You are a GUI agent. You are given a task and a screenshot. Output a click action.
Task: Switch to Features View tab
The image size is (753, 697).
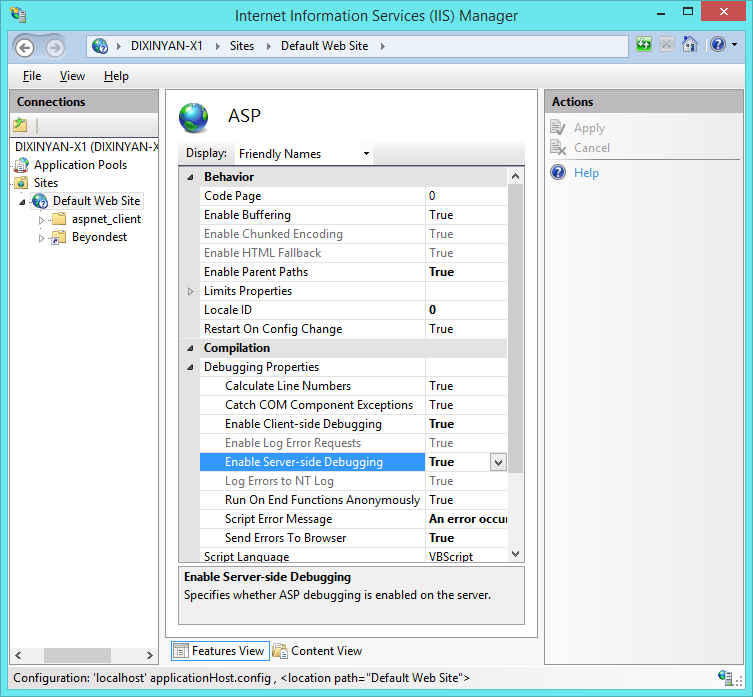220,651
